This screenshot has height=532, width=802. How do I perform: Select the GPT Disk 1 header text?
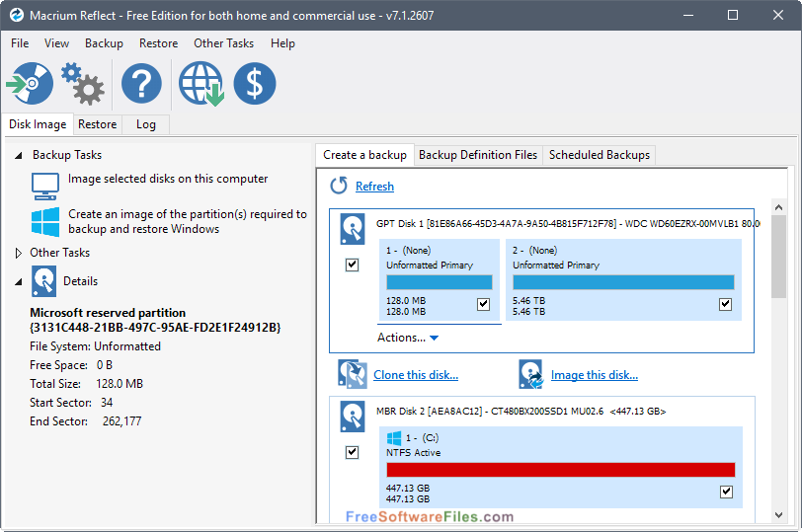(568, 223)
